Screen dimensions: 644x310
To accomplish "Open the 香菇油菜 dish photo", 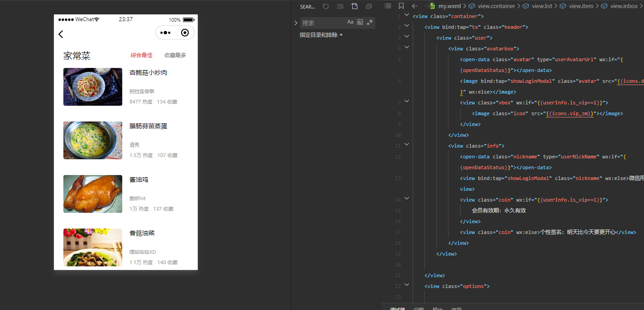I will click(93, 247).
